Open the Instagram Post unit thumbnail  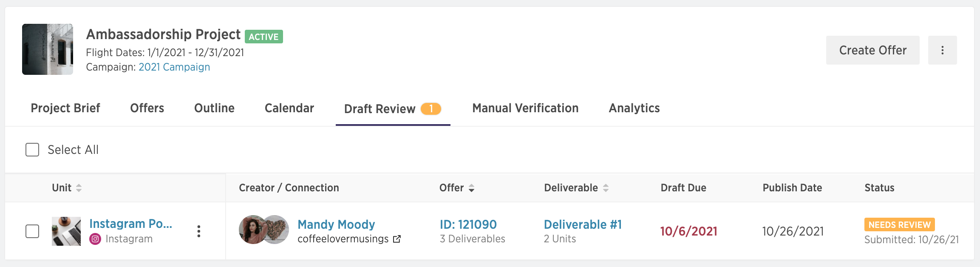(x=66, y=231)
